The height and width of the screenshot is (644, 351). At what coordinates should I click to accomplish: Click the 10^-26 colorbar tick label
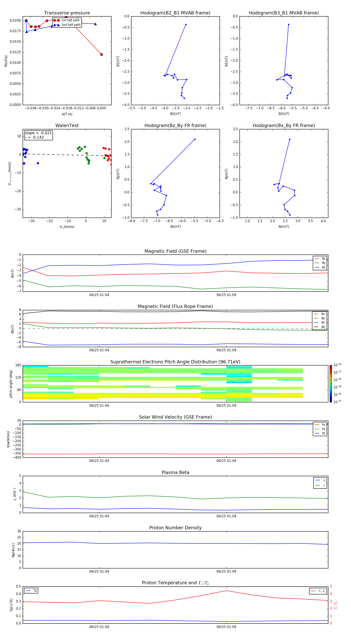click(337, 365)
